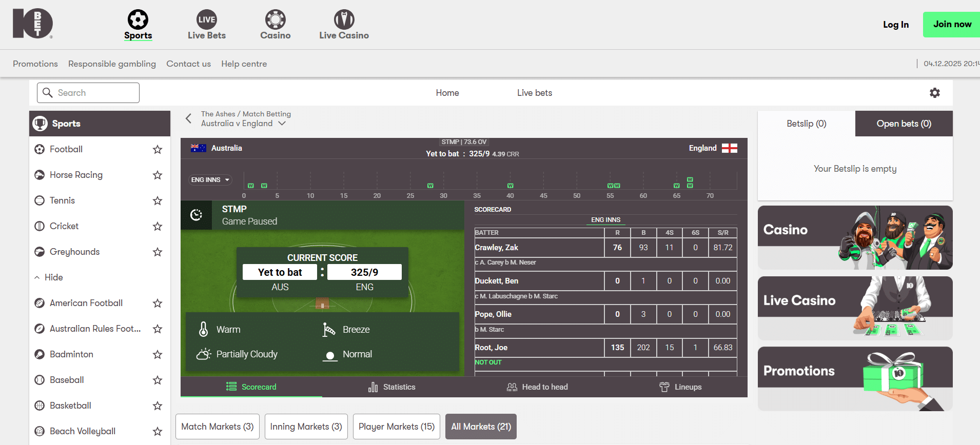
Task: Filter by Player Markets (15)
Action: (x=397, y=427)
